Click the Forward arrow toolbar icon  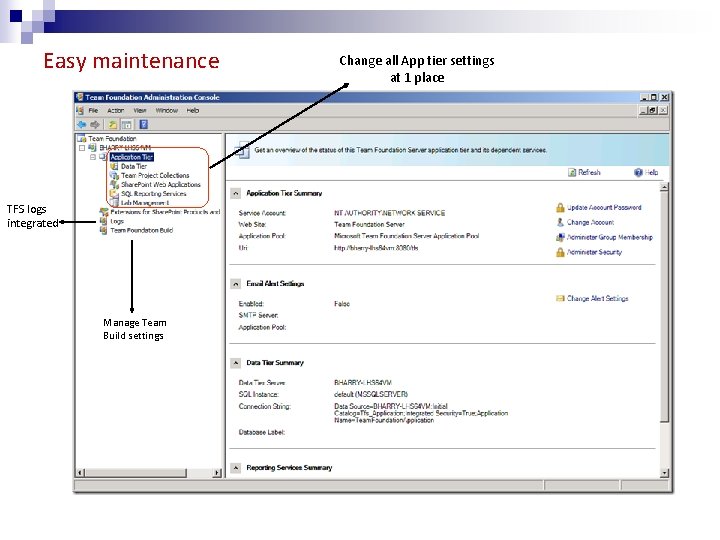95,124
